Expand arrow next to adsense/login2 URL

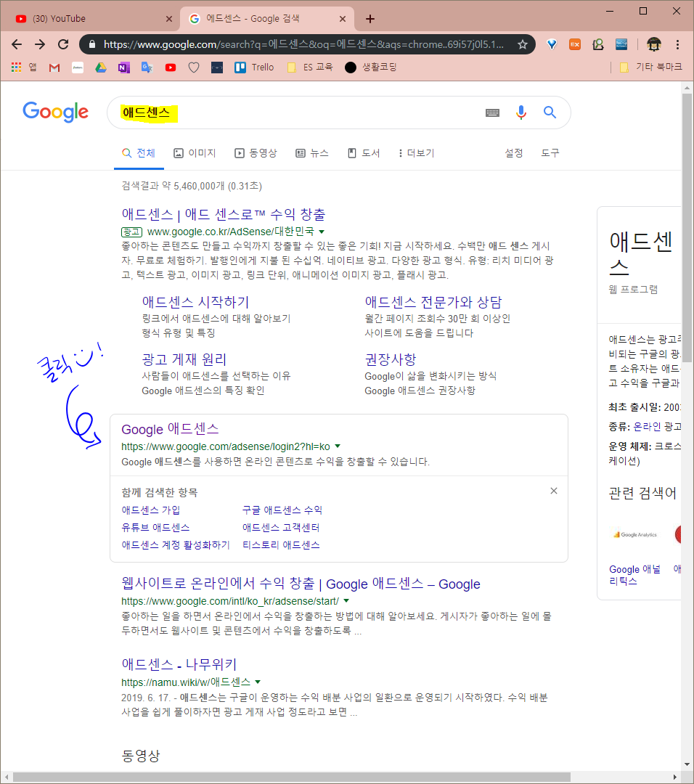338,446
